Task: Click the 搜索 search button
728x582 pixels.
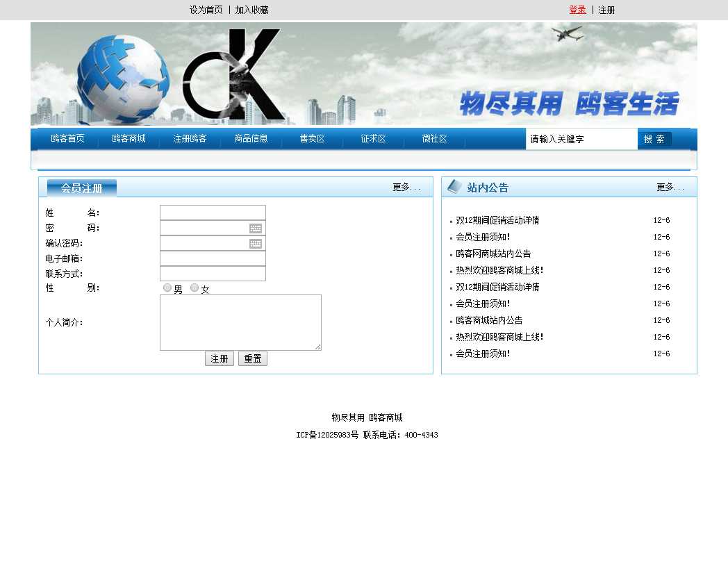Action: tap(654, 140)
